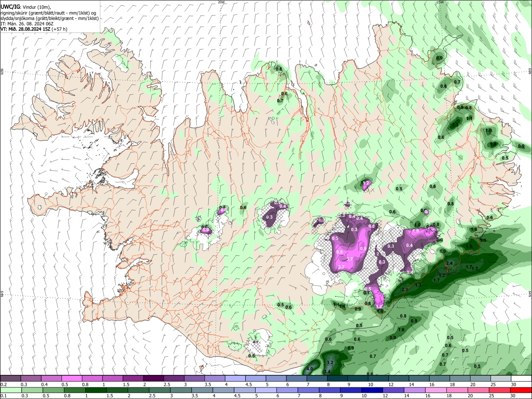Click the '4.0' precipitation value off the south coast

coord(310,369)
